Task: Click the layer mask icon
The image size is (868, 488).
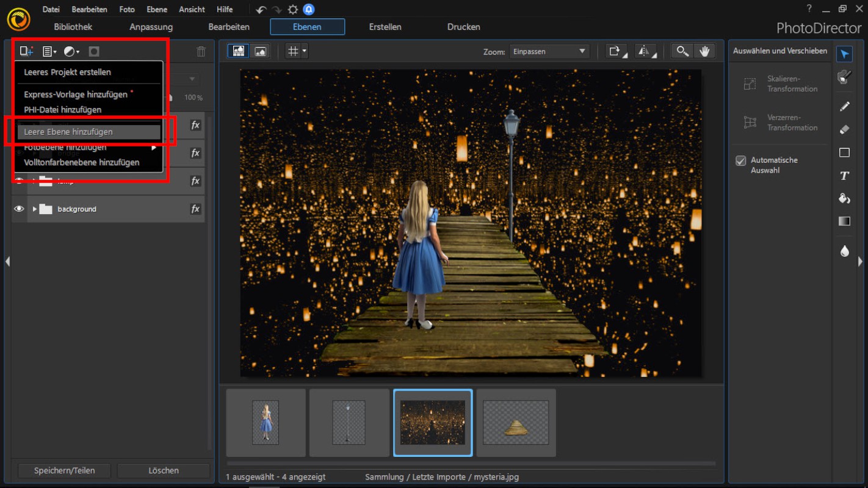Action: click(x=94, y=52)
